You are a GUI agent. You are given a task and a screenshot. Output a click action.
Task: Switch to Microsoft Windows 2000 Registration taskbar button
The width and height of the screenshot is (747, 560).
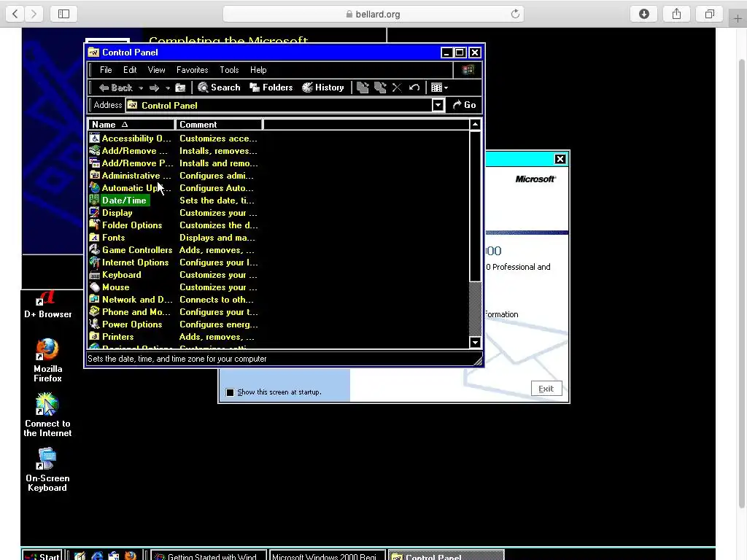(327, 556)
